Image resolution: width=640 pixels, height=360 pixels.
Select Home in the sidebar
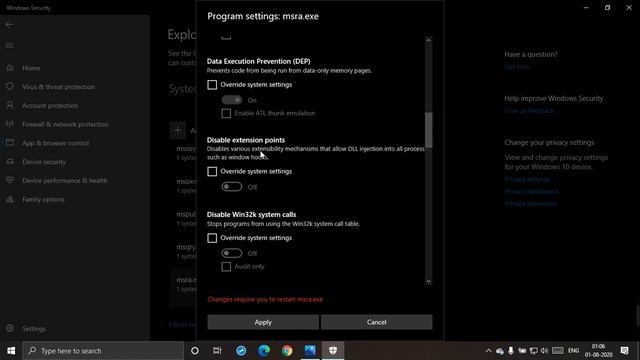pyautogui.click(x=31, y=68)
